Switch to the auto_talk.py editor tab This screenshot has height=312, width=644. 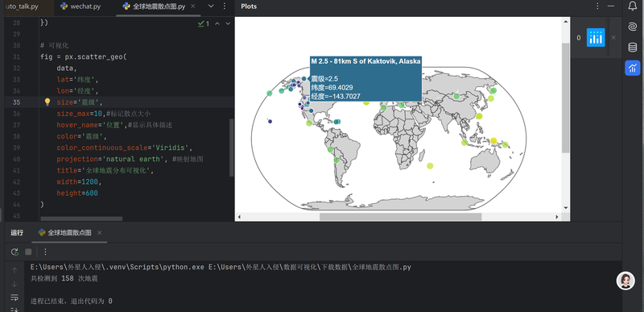(x=23, y=6)
